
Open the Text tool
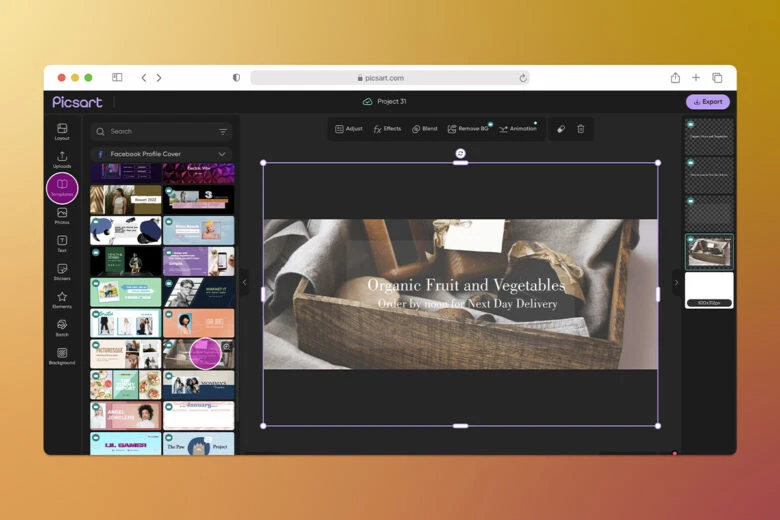point(62,243)
